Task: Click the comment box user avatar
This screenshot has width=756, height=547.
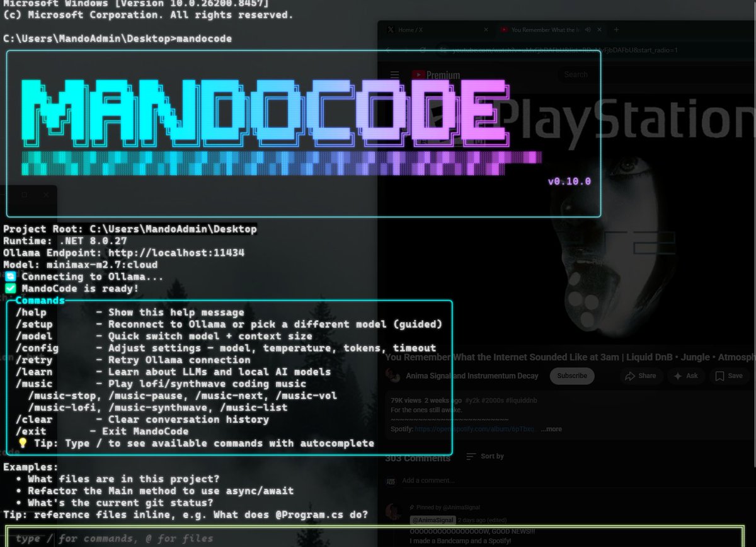Action: (x=391, y=480)
